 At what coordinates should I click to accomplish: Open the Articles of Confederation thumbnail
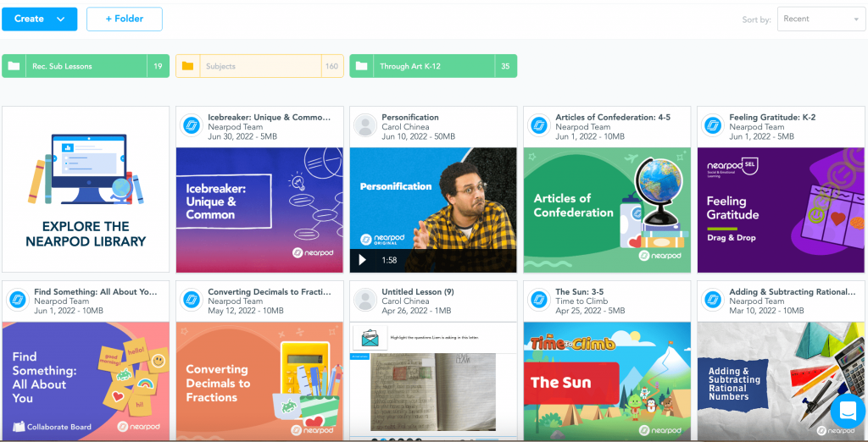pos(607,210)
